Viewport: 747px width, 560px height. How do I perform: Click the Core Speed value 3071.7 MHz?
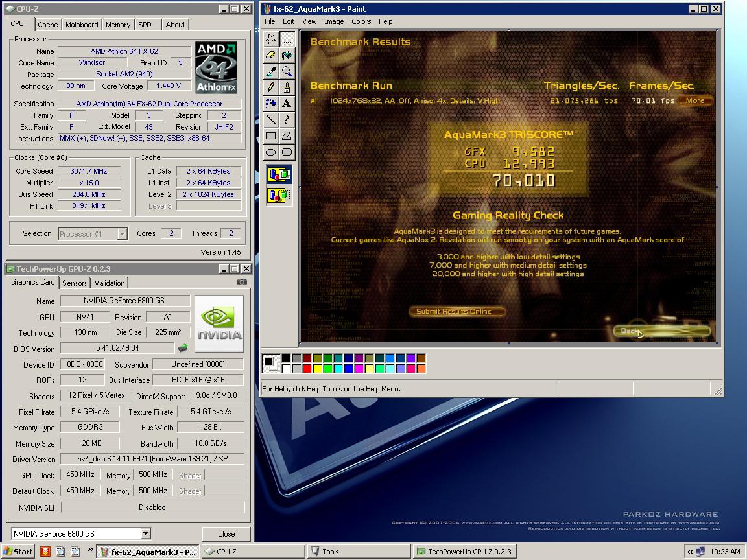[x=89, y=171]
